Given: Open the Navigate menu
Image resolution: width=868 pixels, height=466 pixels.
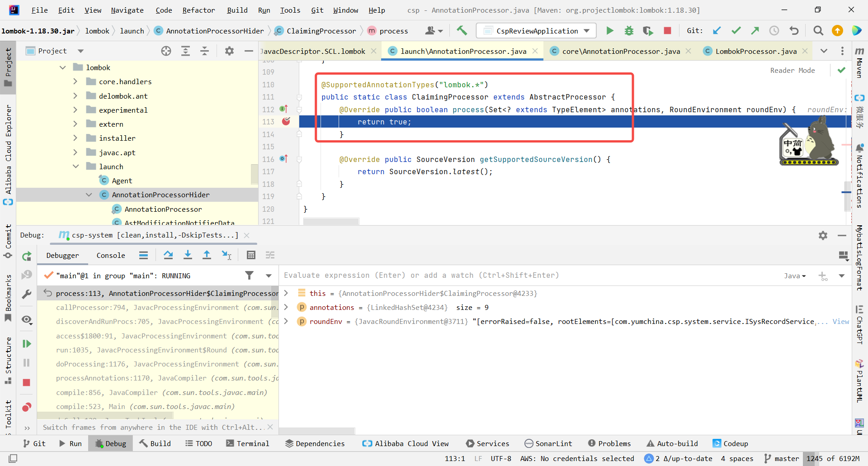Looking at the screenshot, I should coord(127,10).
